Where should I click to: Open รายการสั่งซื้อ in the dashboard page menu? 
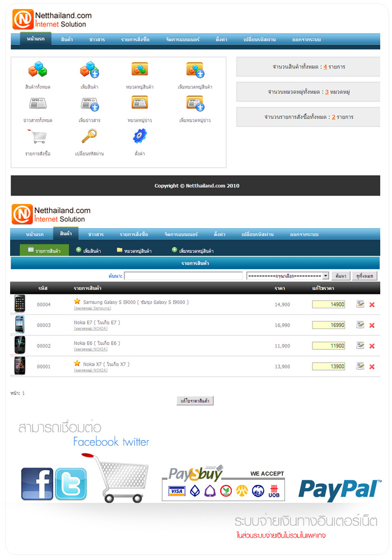(135, 39)
